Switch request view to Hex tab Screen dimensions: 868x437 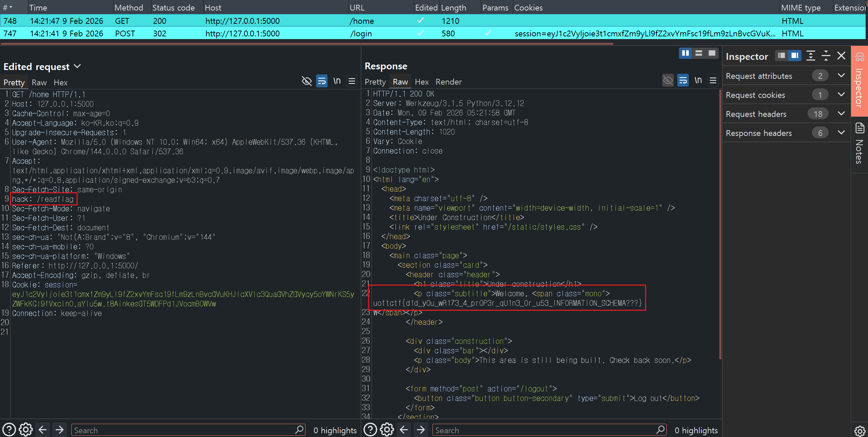point(60,83)
